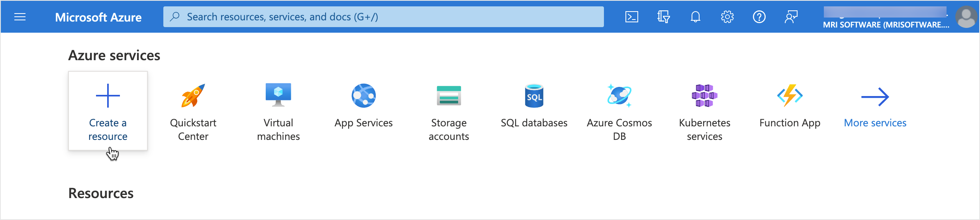Open the Feedback icon in header
The height and width of the screenshot is (220, 980).
pyautogui.click(x=791, y=17)
